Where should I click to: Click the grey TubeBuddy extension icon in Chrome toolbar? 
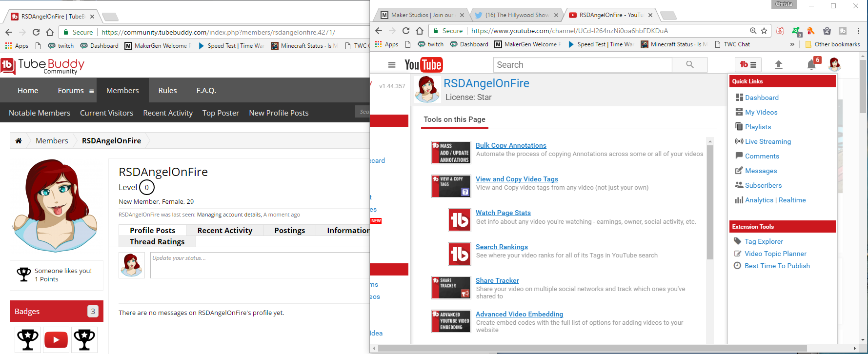[x=843, y=31]
